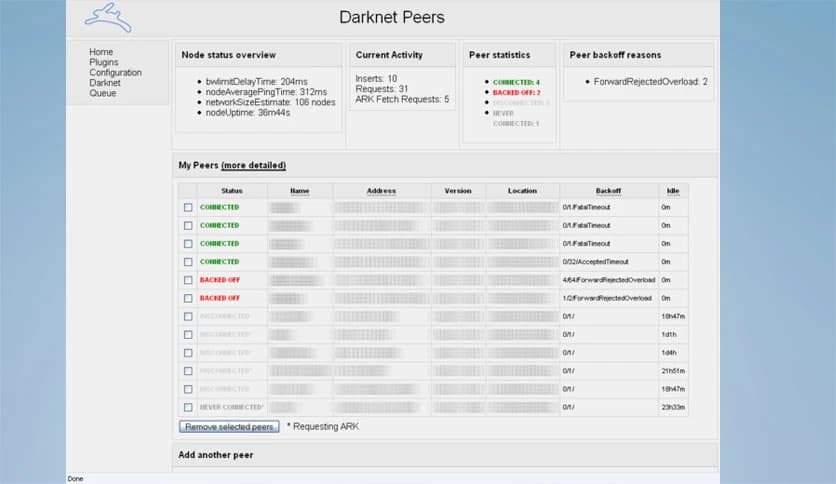Click the 1d1h idle value
The image size is (836, 484).
(x=669, y=334)
